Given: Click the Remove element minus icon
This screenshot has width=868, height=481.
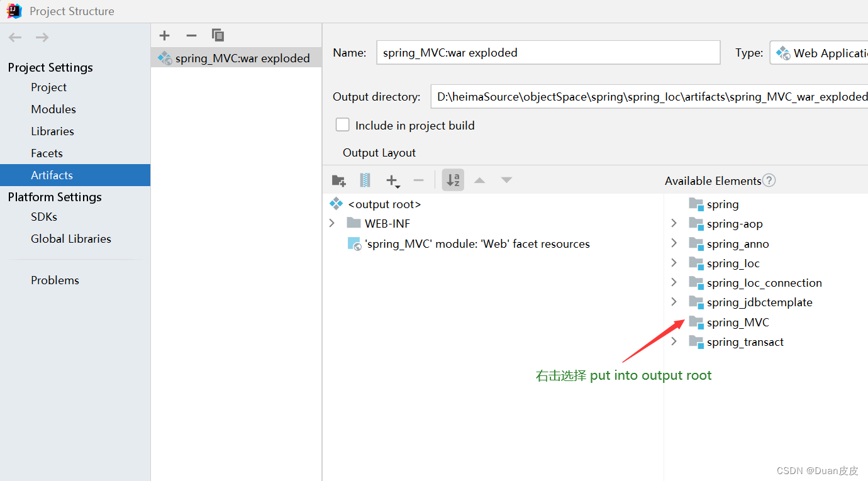Looking at the screenshot, I should click(x=418, y=180).
